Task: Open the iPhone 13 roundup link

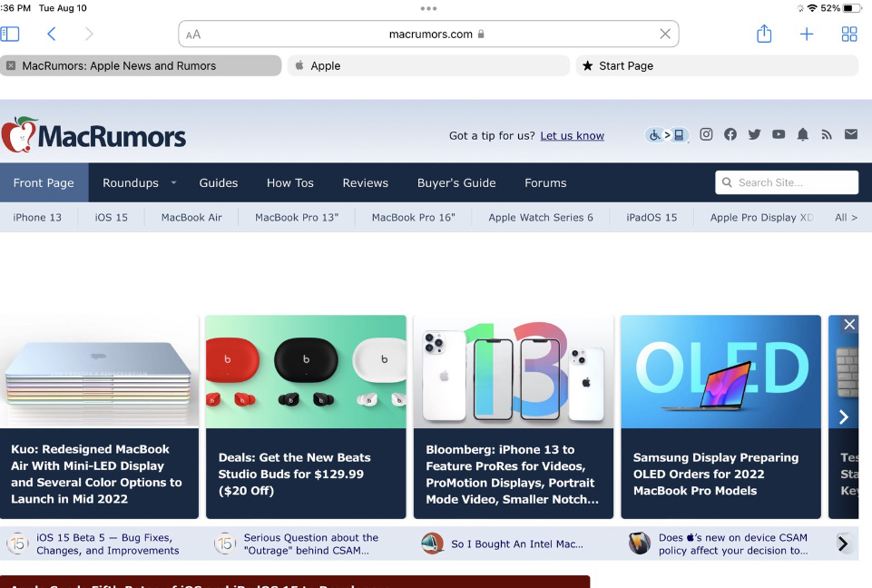Action: [x=37, y=218]
